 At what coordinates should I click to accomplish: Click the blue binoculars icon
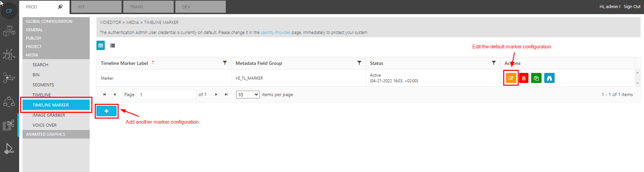(x=549, y=78)
